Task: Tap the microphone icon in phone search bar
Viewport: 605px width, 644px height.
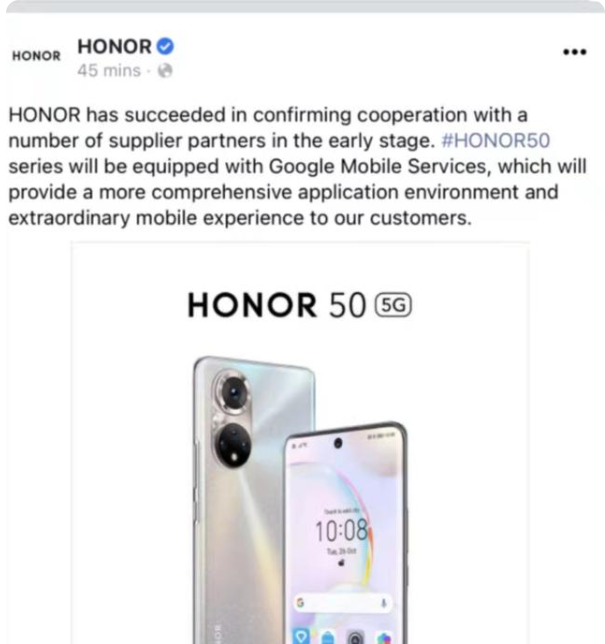Action: coord(384,603)
